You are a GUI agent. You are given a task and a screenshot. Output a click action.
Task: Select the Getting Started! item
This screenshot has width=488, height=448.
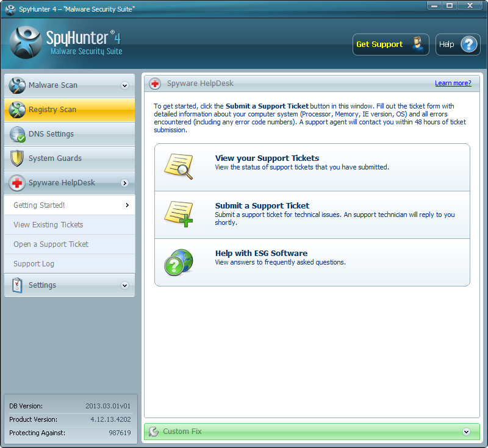click(x=39, y=205)
